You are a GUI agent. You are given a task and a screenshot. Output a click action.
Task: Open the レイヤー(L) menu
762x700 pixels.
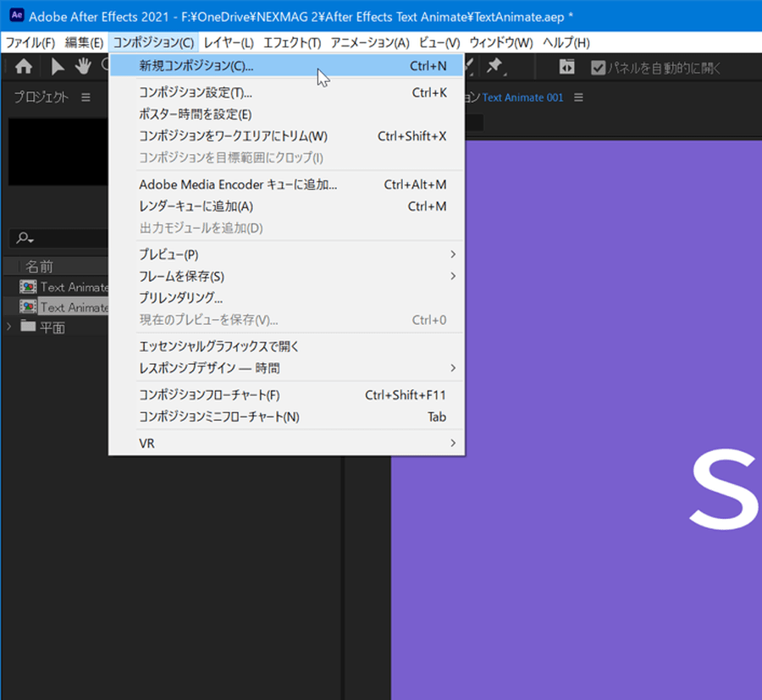(229, 43)
